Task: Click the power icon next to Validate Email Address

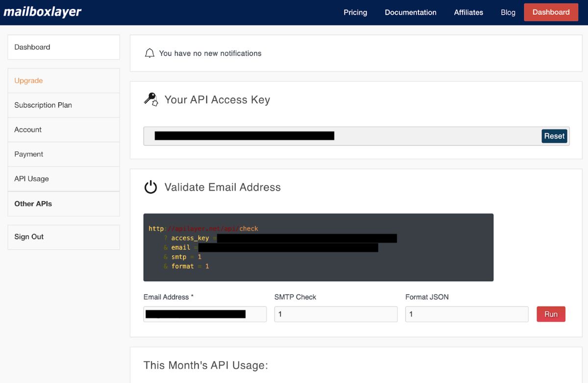Action: 150,187
